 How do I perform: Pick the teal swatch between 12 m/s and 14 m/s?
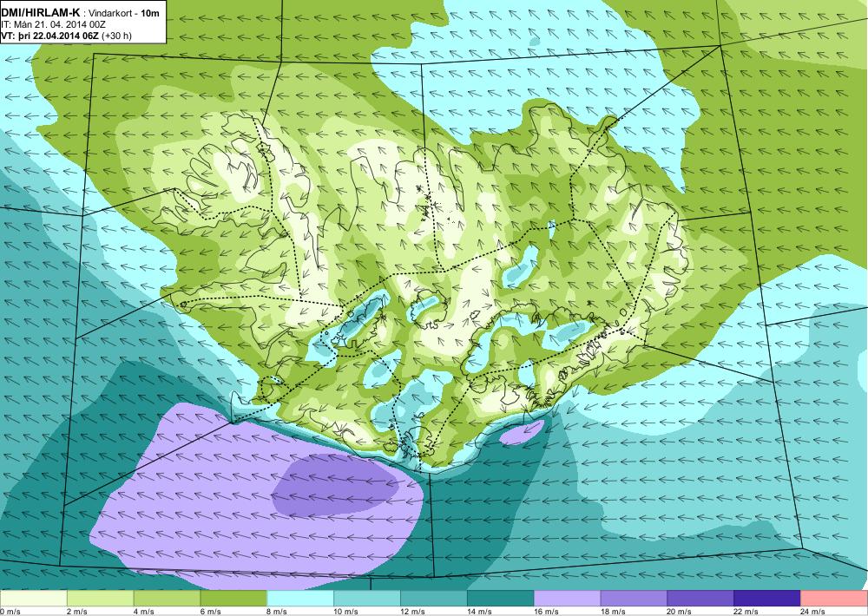pos(433,599)
